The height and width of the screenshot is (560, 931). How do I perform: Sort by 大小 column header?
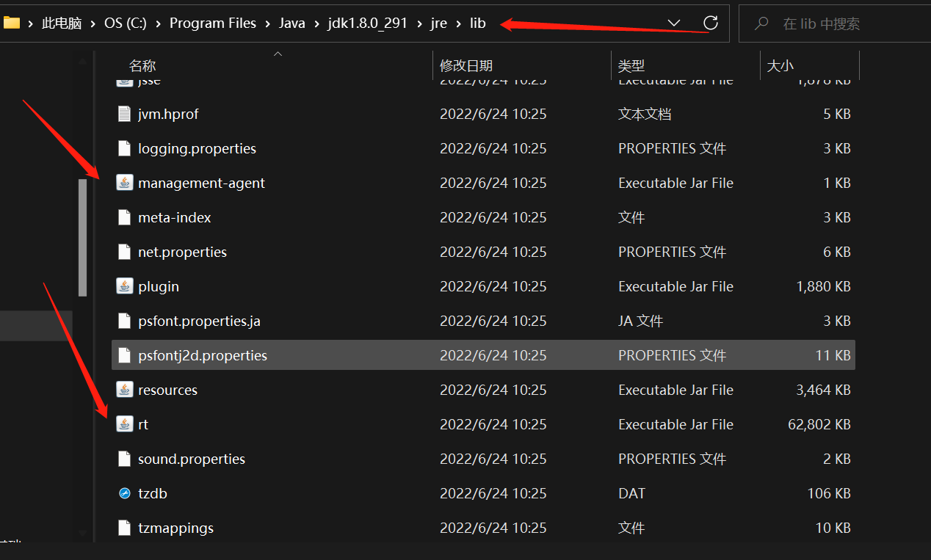[780, 65]
